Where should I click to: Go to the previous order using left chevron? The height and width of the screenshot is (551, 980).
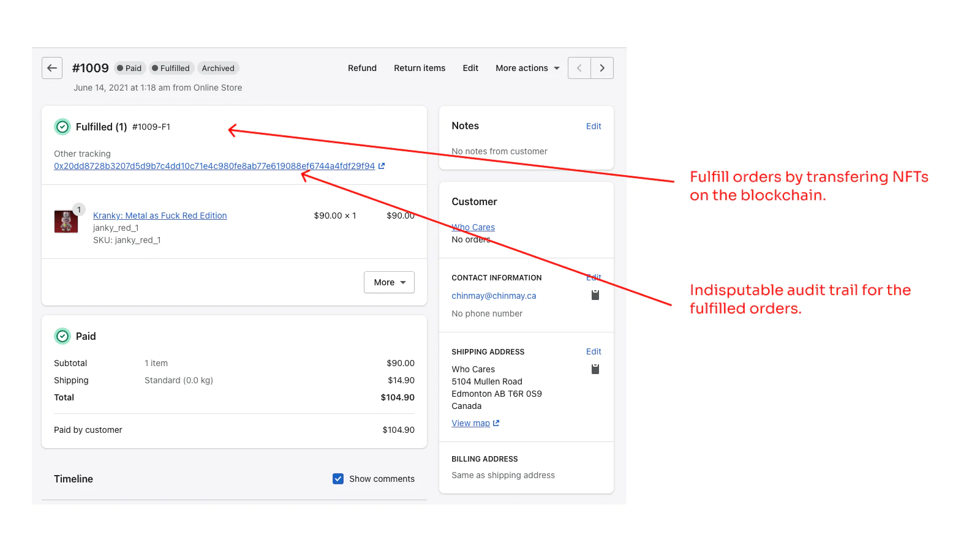pos(579,68)
